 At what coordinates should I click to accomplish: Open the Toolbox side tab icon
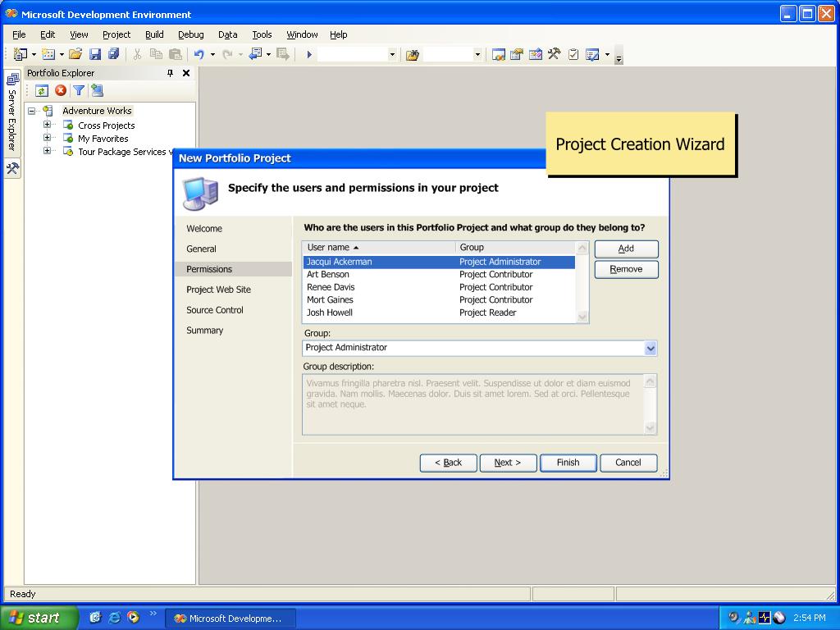tap(12, 168)
